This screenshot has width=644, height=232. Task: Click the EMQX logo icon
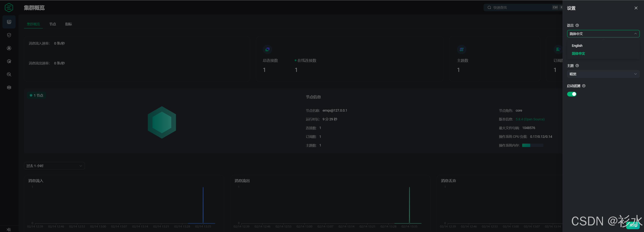(x=9, y=7)
